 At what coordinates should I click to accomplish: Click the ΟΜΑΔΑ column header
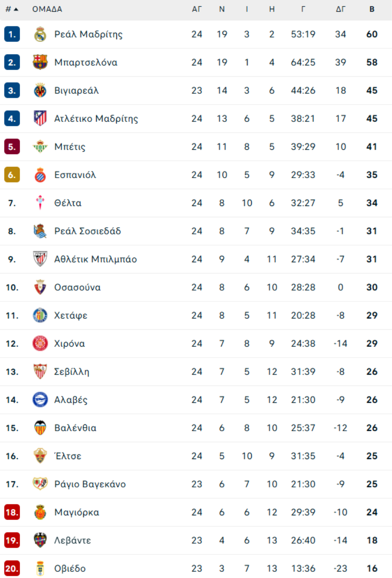click(47, 9)
